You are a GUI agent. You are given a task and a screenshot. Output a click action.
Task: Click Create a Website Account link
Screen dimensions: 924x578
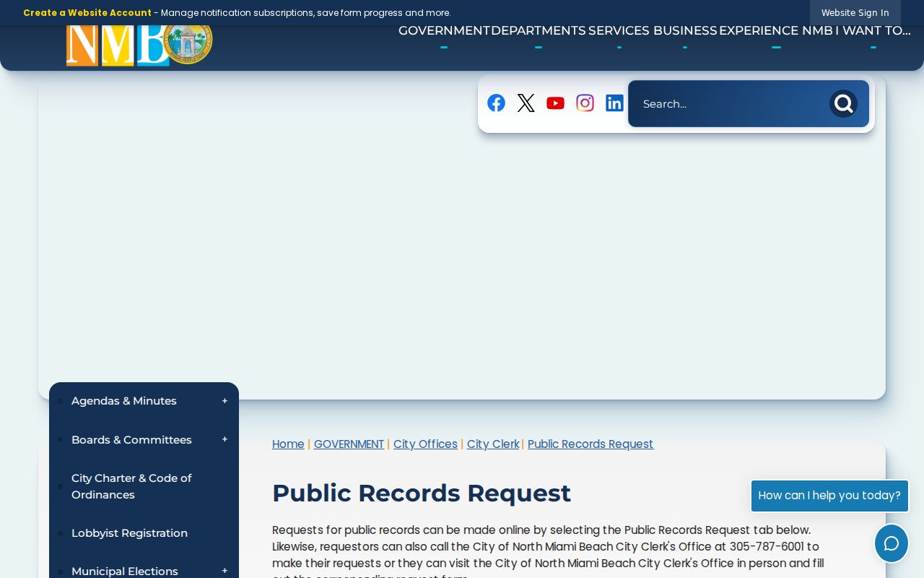[87, 13]
